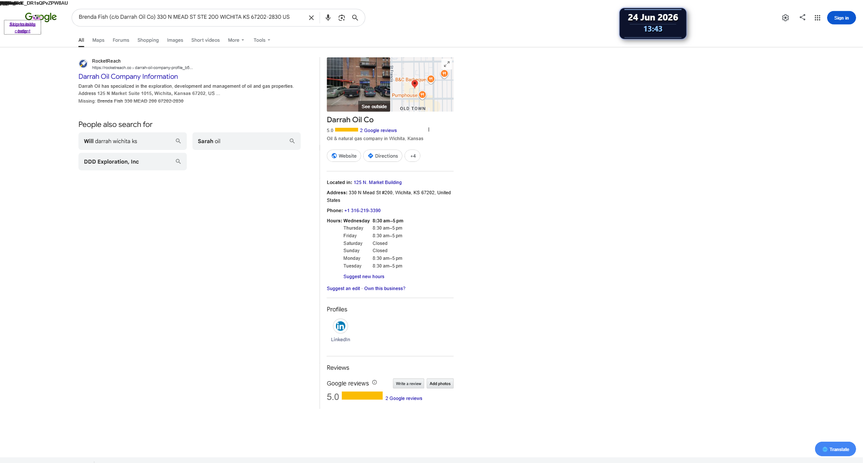Click the magnifying glass search button
Screen dimensions: 868x463
pos(355,18)
